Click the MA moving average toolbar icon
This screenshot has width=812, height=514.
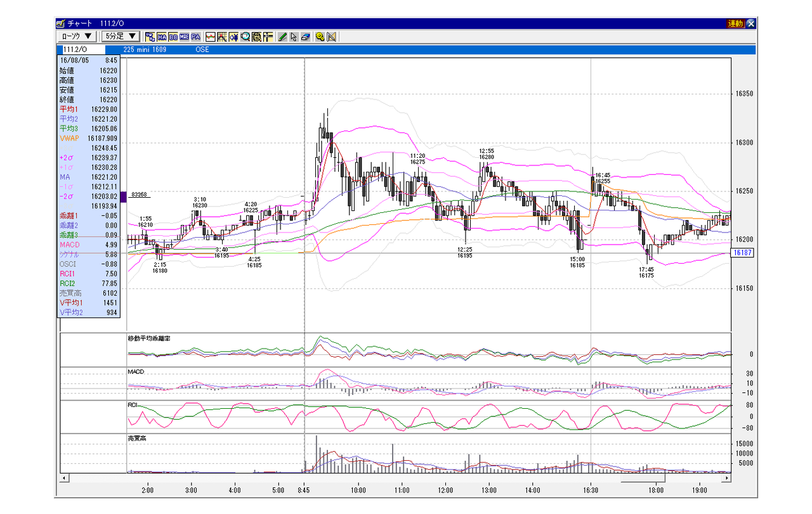pos(162,37)
